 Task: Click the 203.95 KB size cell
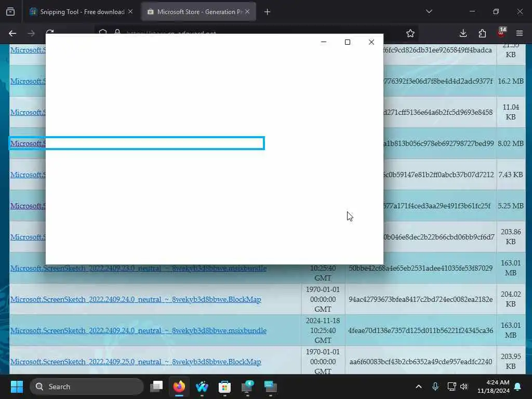tap(511, 362)
